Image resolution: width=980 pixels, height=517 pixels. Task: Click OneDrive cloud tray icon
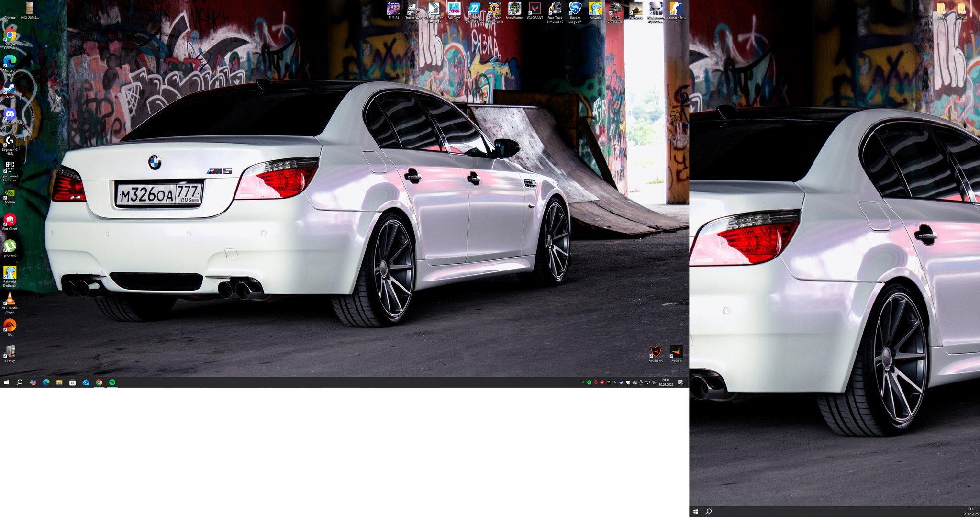click(635, 382)
